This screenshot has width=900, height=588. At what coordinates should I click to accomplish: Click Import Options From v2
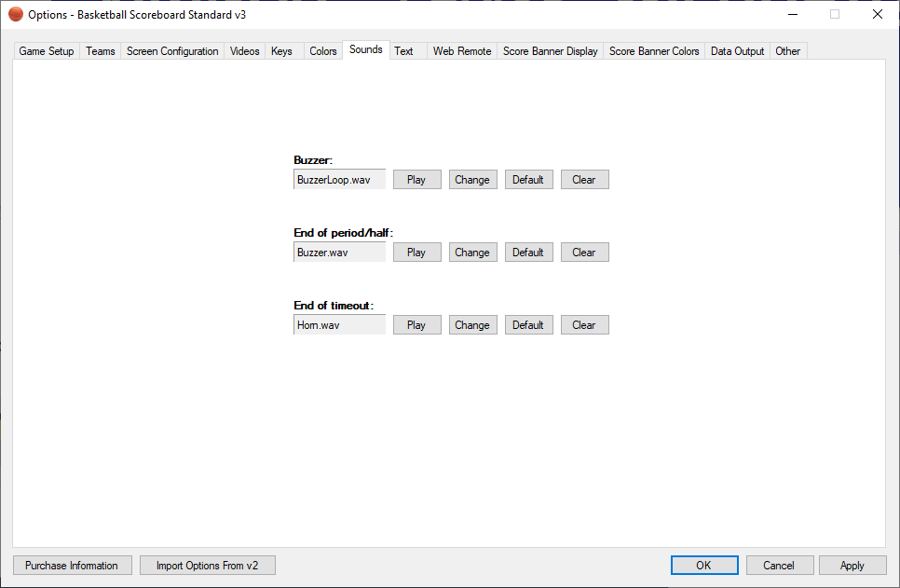click(x=207, y=566)
